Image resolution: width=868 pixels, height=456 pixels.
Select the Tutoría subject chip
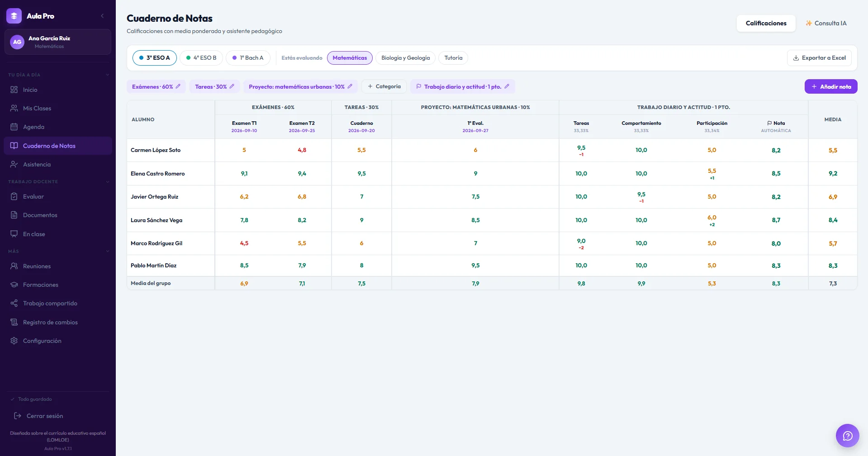pyautogui.click(x=453, y=58)
